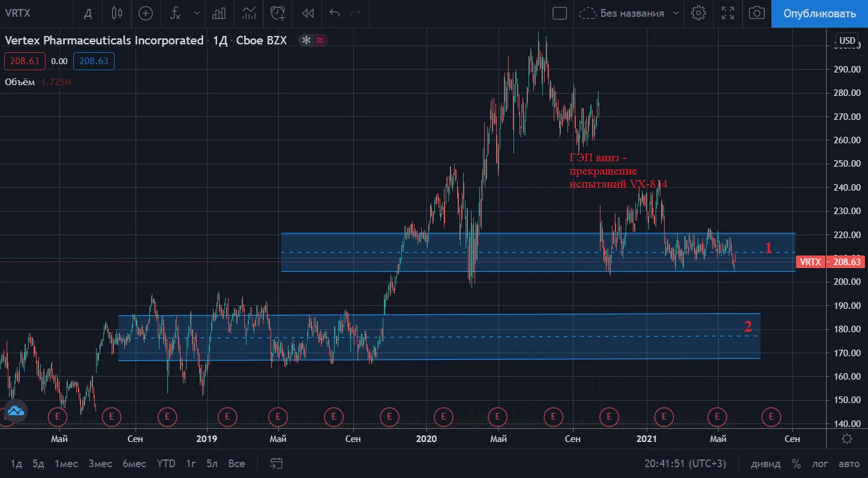Click the Объём volume indicator label

tap(20, 82)
